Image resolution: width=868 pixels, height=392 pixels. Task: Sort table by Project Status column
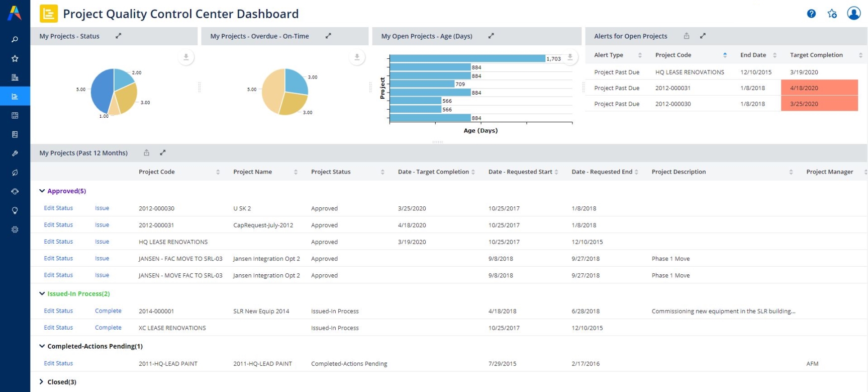(x=382, y=172)
